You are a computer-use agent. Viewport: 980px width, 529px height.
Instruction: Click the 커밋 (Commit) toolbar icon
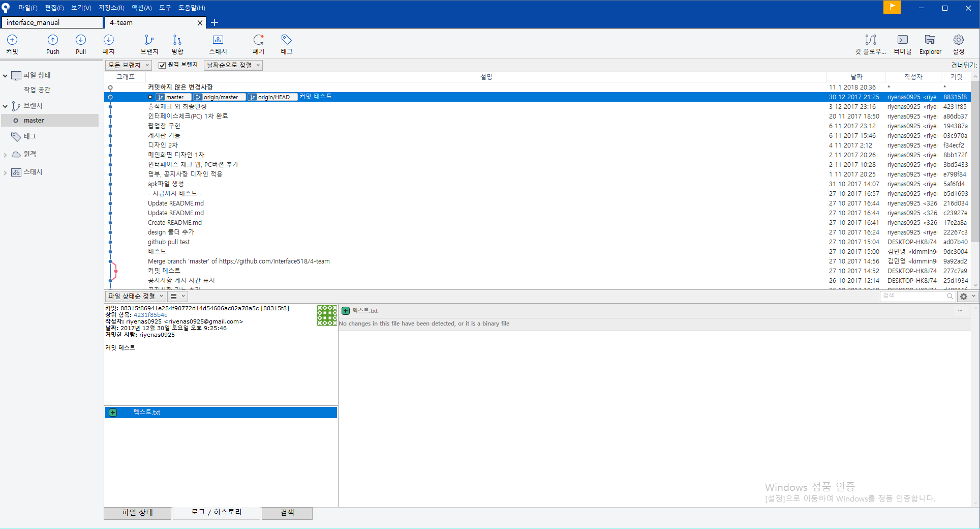point(12,44)
